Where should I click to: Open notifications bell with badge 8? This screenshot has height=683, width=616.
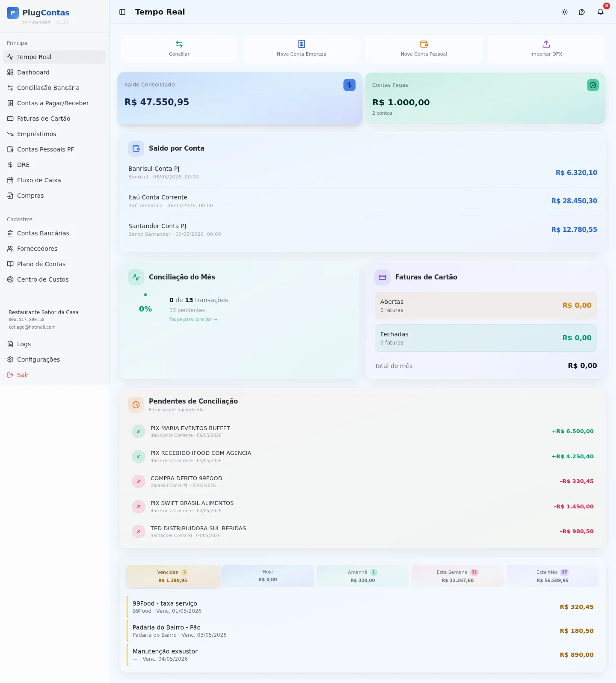pos(601,12)
